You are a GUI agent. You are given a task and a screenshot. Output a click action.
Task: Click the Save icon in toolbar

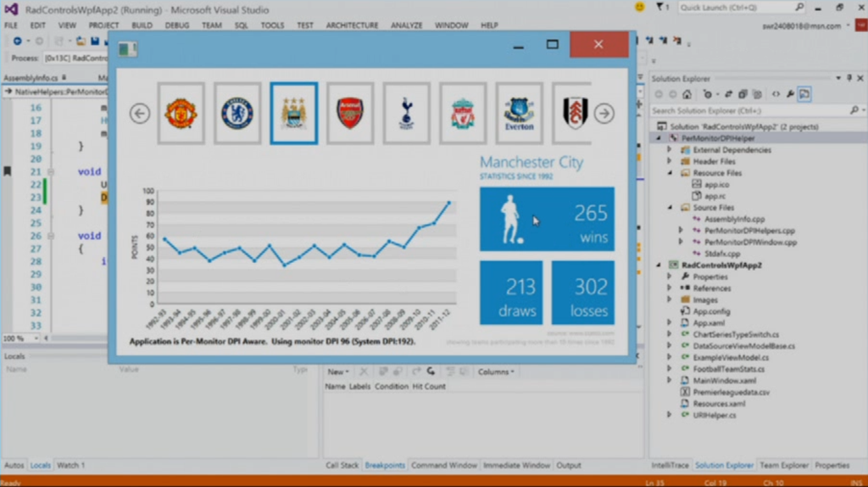point(95,42)
